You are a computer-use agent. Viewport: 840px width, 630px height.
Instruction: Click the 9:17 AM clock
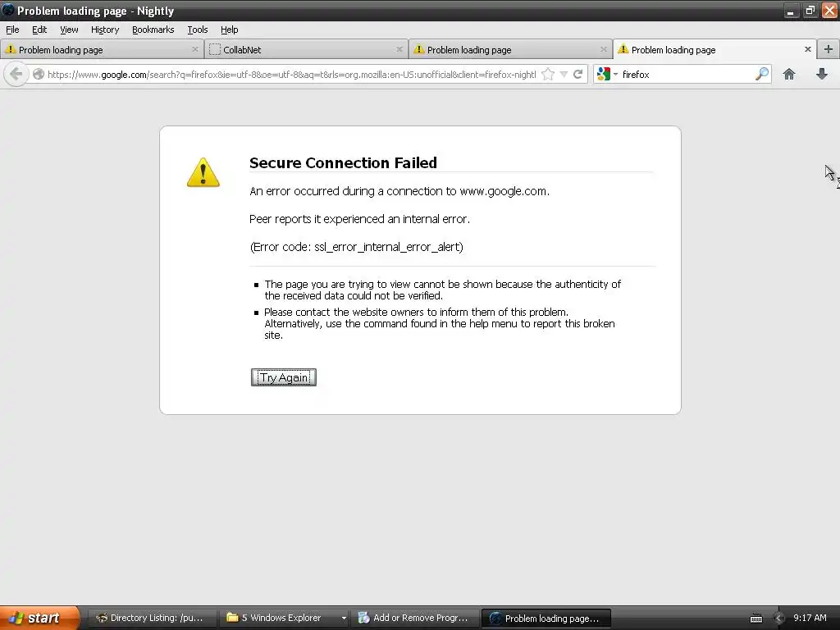coord(810,618)
